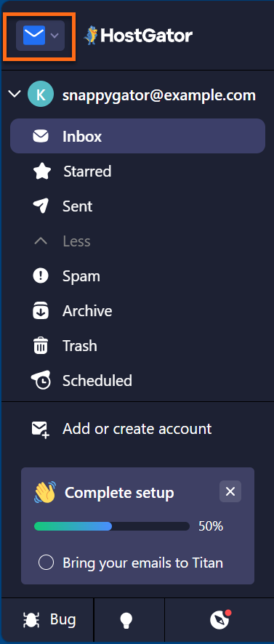Open the Inbox folder
This screenshot has width=274, height=644.
137,136
